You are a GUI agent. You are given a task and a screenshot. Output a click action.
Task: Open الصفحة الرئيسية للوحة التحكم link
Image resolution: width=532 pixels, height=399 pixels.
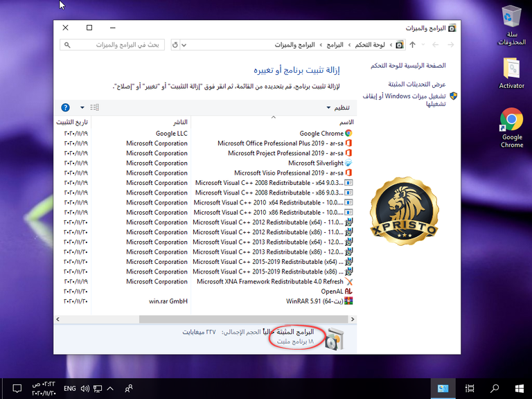(408, 66)
